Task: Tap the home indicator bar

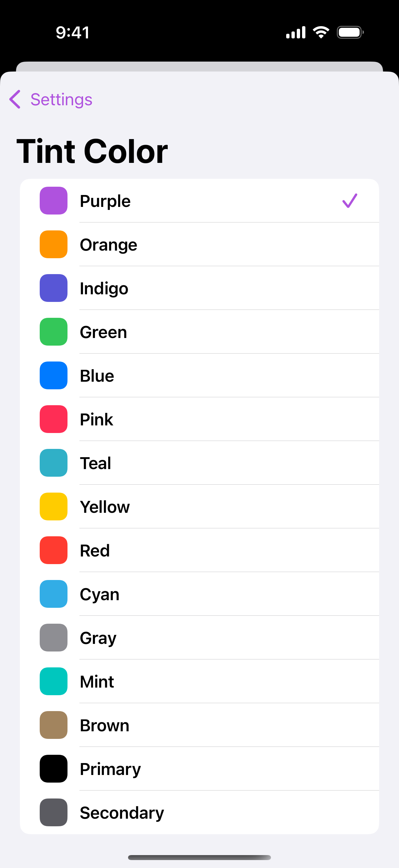Action: click(199, 857)
